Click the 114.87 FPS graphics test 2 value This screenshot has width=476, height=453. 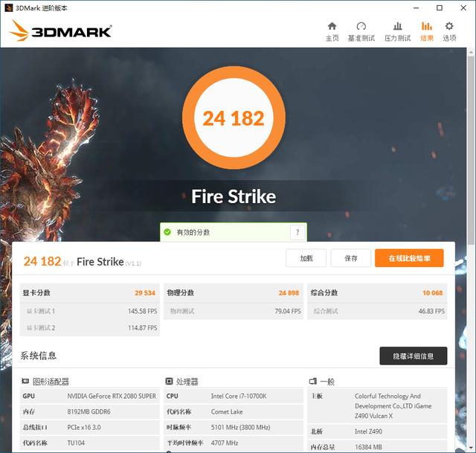tap(142, 328)
